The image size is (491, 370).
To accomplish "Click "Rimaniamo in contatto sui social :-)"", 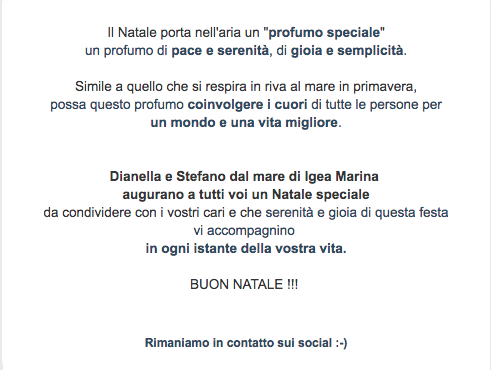I will pyautogui.click(x=246, y=343).
